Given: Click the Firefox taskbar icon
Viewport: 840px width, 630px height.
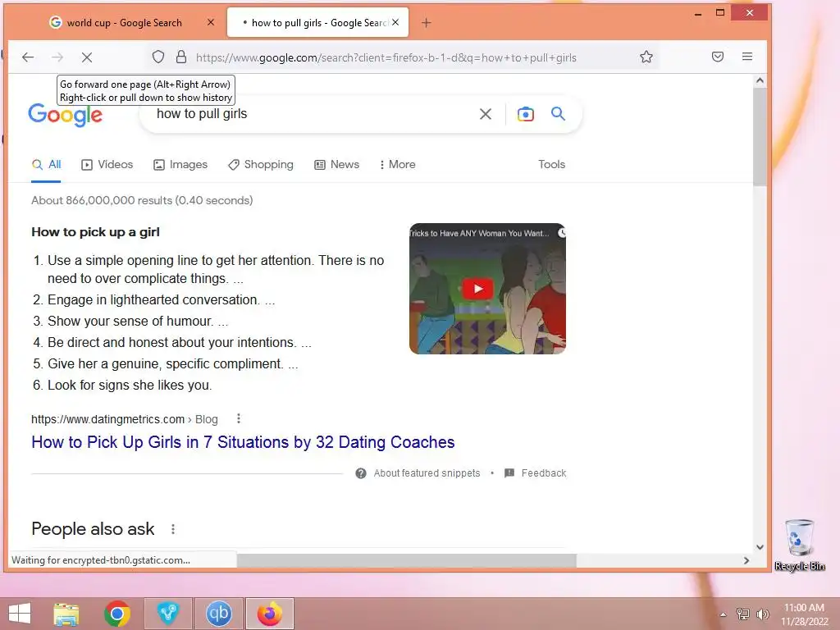Looking at the screenshot, I should (269, 614).
